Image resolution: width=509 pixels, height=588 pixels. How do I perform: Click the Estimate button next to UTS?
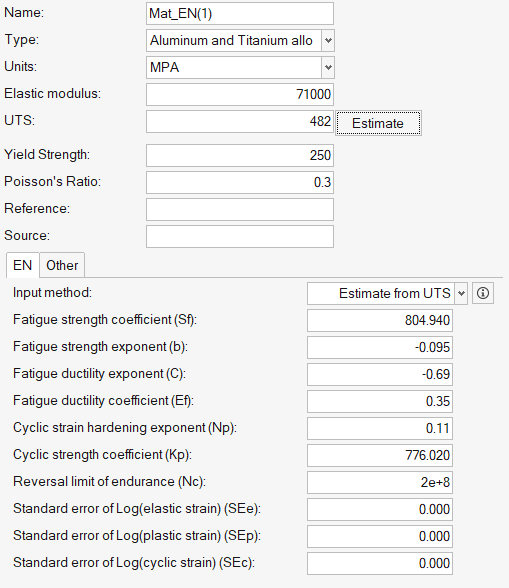pos(378,123)
